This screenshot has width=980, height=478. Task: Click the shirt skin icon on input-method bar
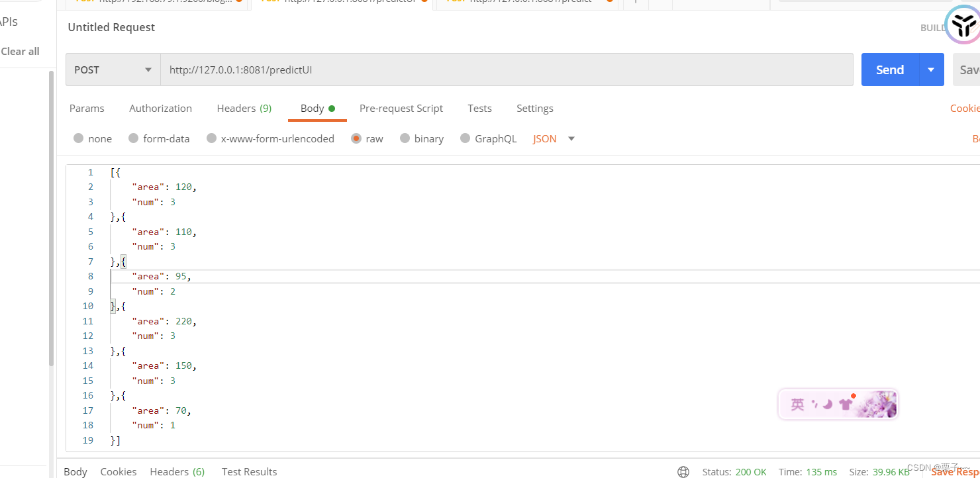846,405
